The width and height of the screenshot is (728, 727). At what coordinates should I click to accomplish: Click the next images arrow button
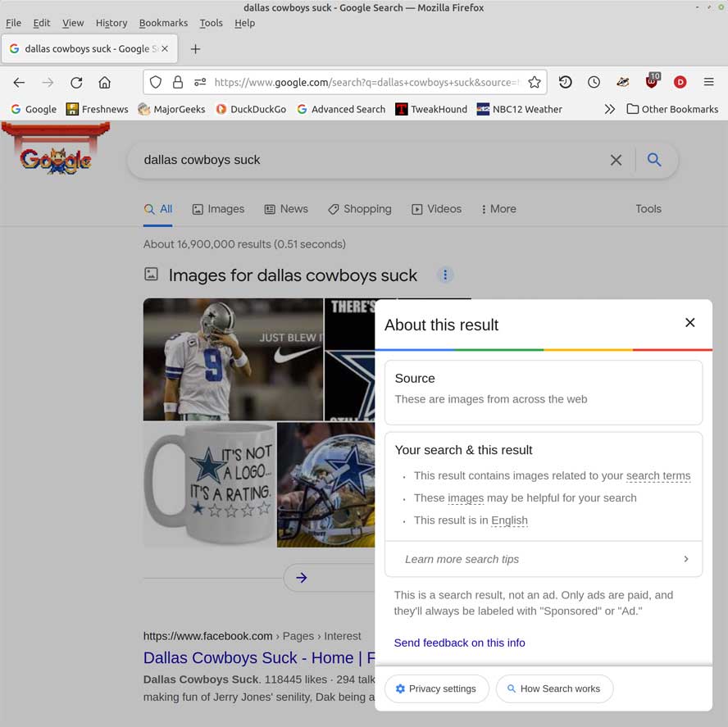[x=302, y=578]
